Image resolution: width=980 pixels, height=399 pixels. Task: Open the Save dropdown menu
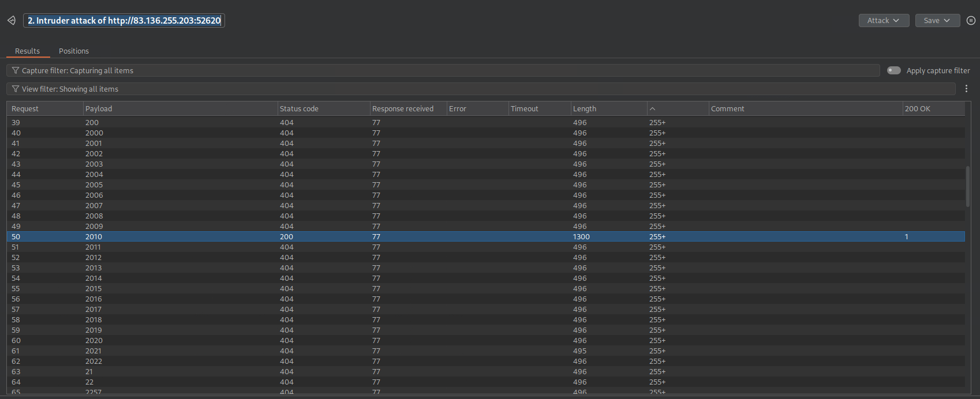click(x=937, y=21)
